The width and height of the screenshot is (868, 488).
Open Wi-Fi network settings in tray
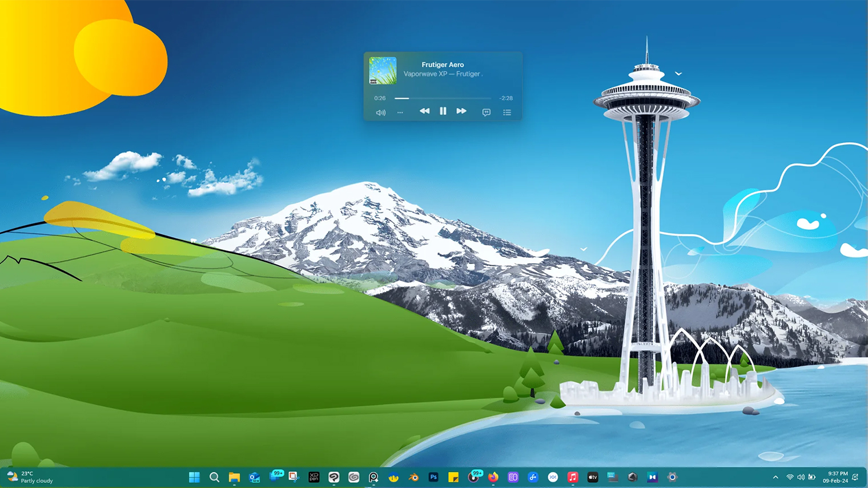[790, 477]
